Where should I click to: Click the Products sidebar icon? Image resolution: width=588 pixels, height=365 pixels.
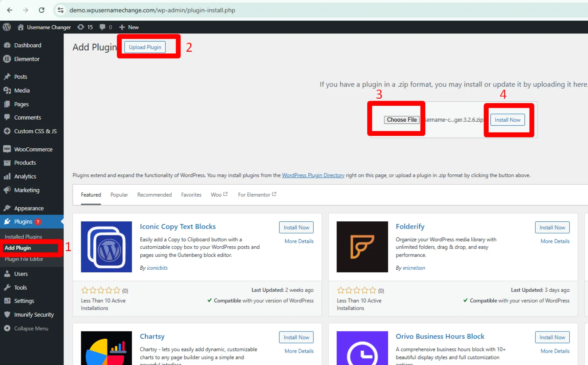[7, 163]
